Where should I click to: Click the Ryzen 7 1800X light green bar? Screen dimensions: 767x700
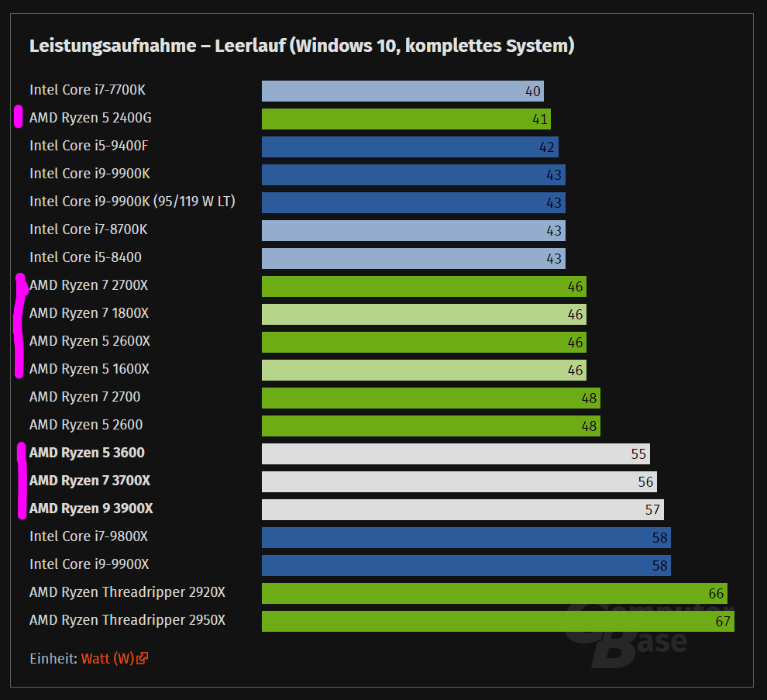pos(424,314)
